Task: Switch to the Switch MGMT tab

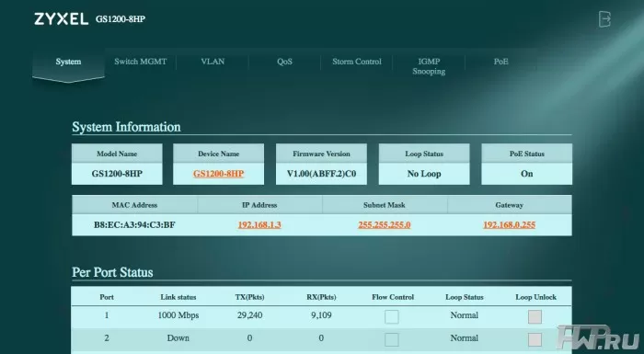Action: (141, 62)
